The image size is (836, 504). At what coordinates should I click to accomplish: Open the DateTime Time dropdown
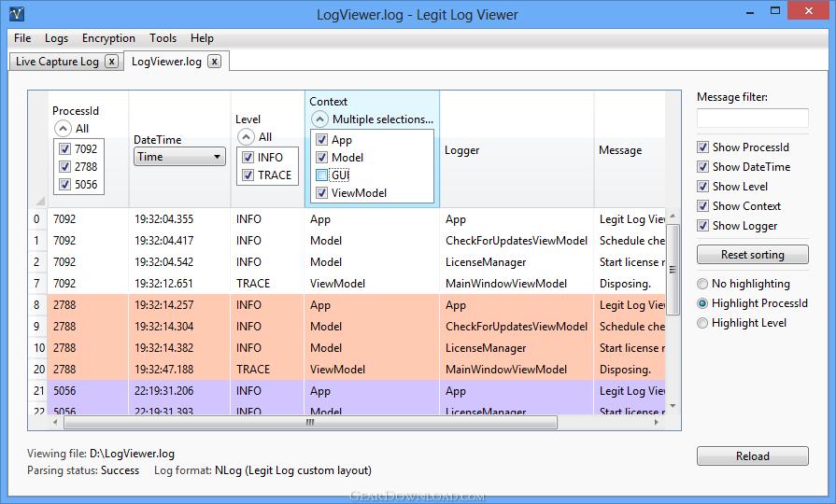point(179,157)
